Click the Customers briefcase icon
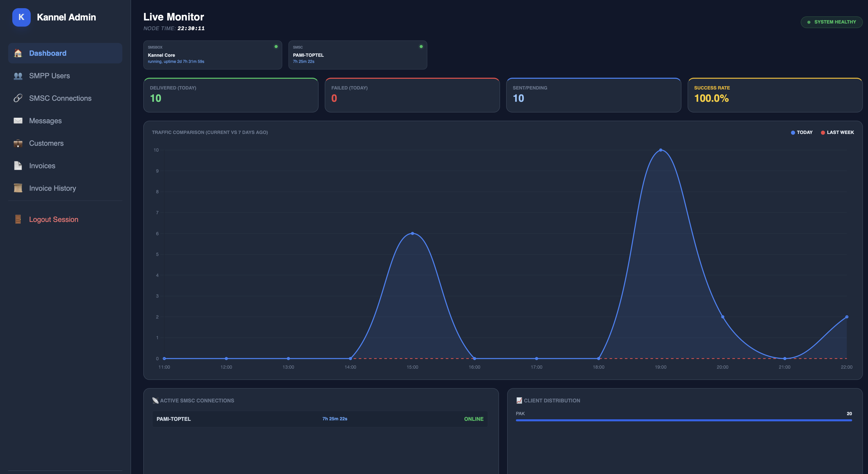Viewport: 868px width, 474px height. [x=18, y=143]
